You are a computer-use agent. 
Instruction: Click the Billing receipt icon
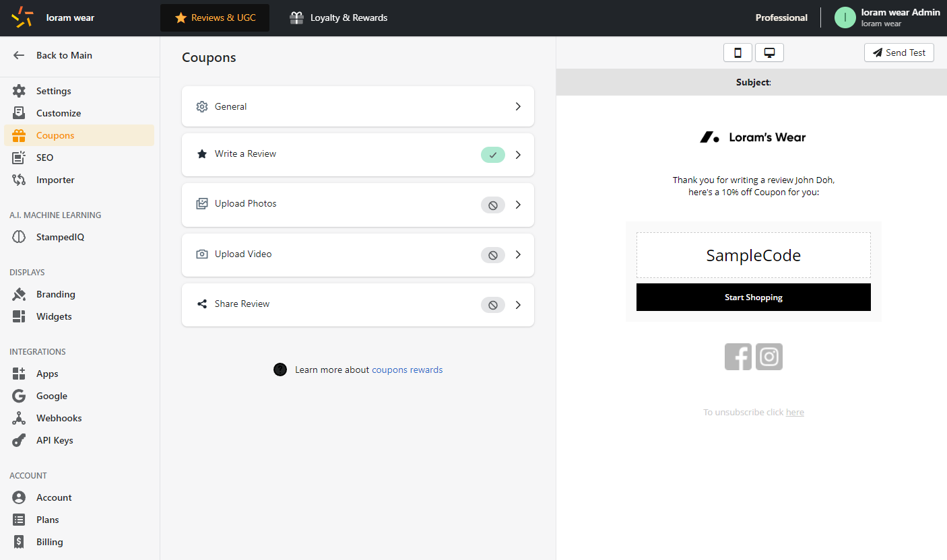pyautogui.click(x=19, y=542)
